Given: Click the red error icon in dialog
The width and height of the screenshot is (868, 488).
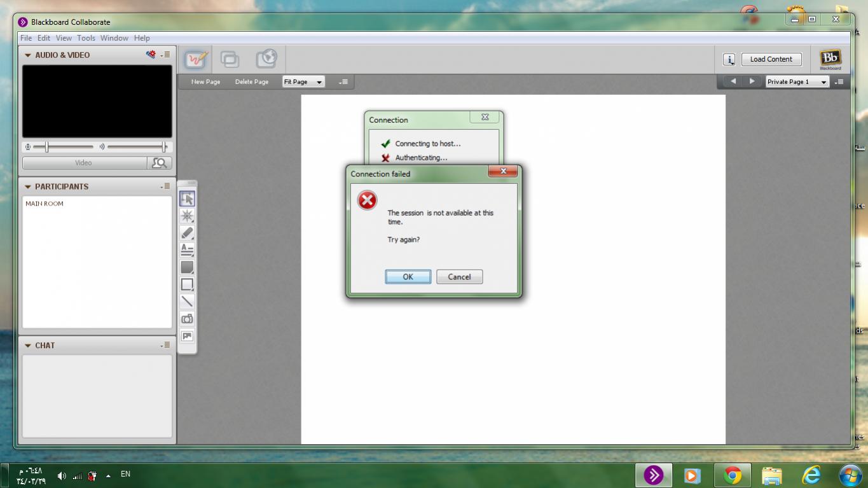Looking at the screenshot, I should coord(367,200).
